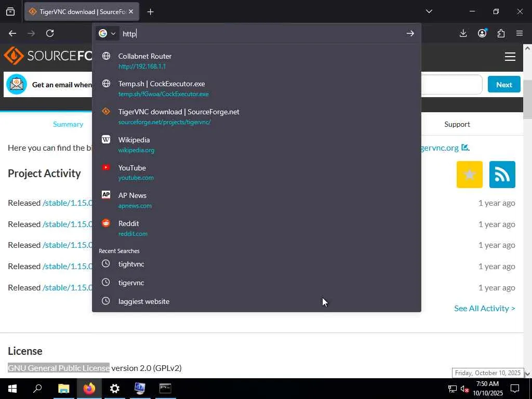Open Firefox View recent browsing icon
This screenshot has width=532, height=399.
10,12
